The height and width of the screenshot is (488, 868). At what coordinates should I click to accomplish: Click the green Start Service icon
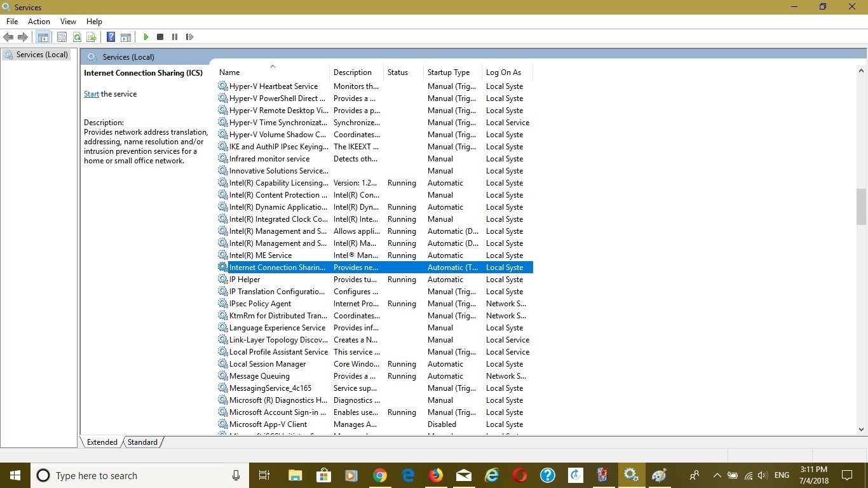146,37
